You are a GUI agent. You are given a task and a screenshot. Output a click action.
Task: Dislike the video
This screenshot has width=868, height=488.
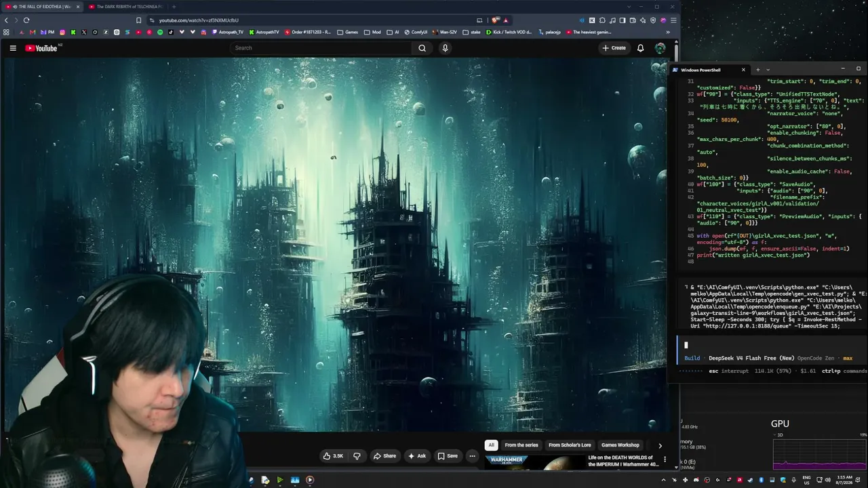[x=357, y=455]
